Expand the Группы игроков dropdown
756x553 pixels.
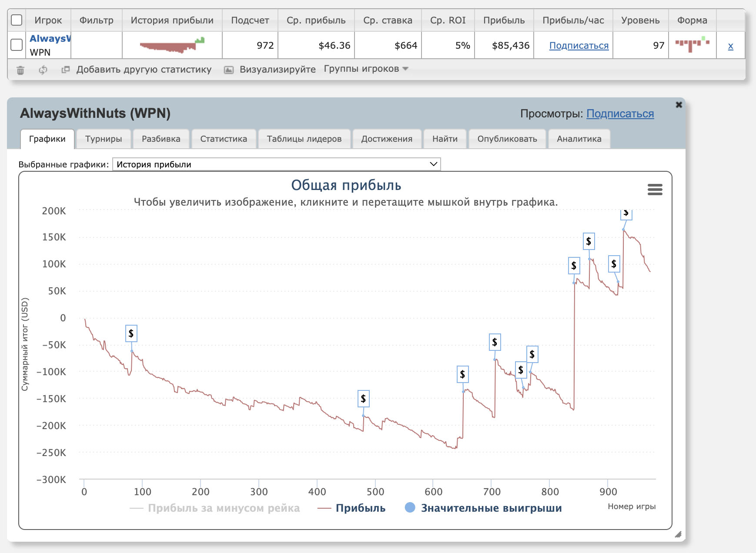tap(366, 69)
